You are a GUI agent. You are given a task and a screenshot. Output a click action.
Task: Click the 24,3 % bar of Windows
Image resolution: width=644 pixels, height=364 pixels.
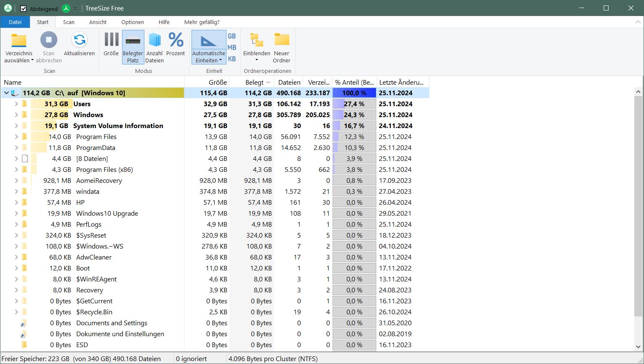354,115
